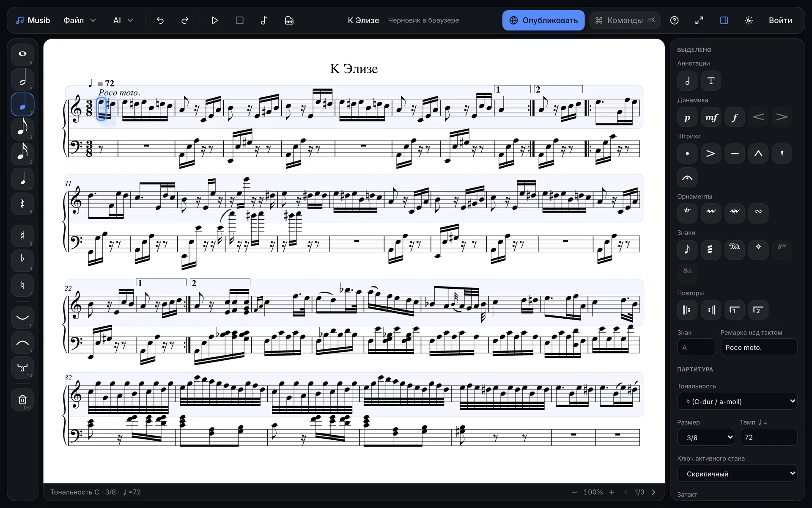Add a slur with the arc tool
This screenshot has height=508, width=812.
click(22, 342)
